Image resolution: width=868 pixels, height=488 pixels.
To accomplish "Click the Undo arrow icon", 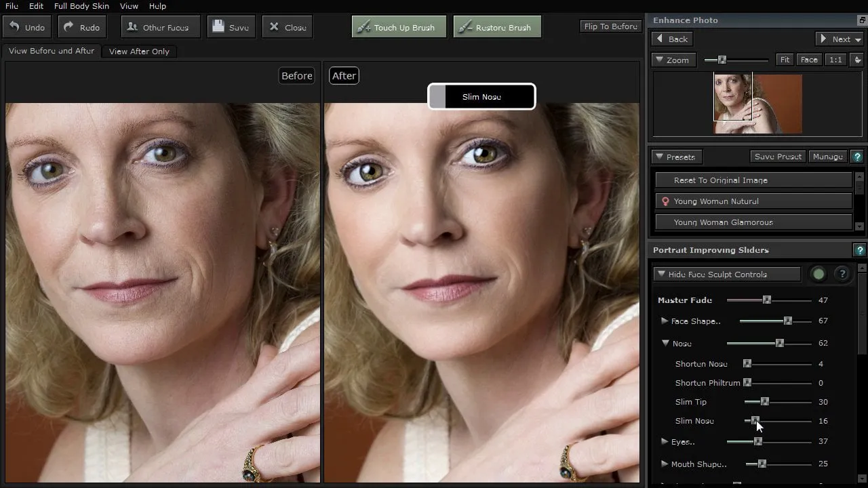I will (x=14, y=27).
